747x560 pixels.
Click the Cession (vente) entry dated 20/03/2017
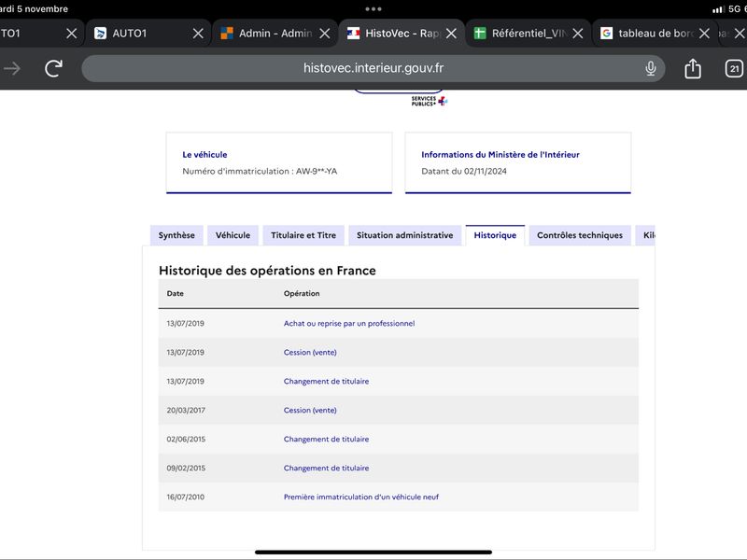click(x=310, y=410)
